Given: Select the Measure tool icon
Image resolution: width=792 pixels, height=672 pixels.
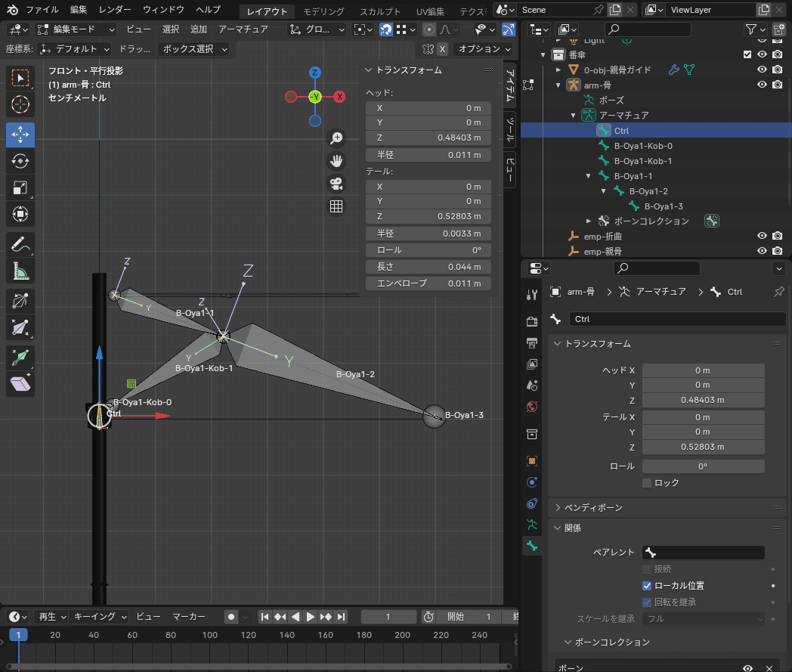Looking at the screenshot, I should point(20,271).
